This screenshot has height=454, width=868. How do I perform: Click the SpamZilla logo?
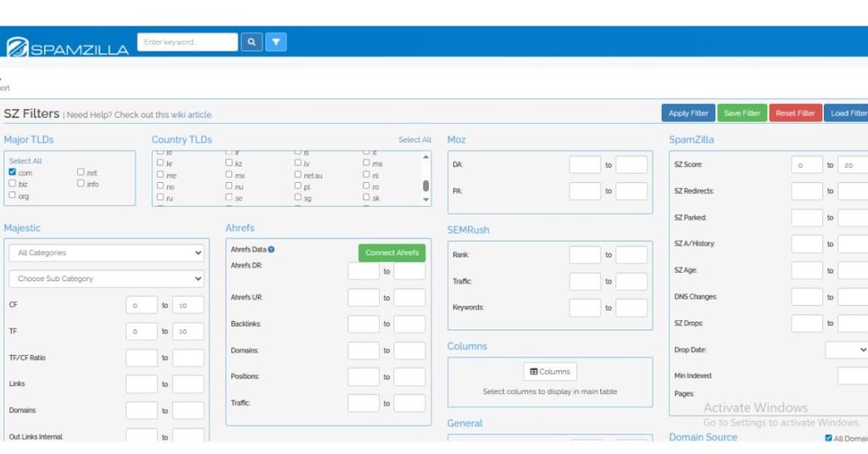pyautogui.click(x=68, y=47)
